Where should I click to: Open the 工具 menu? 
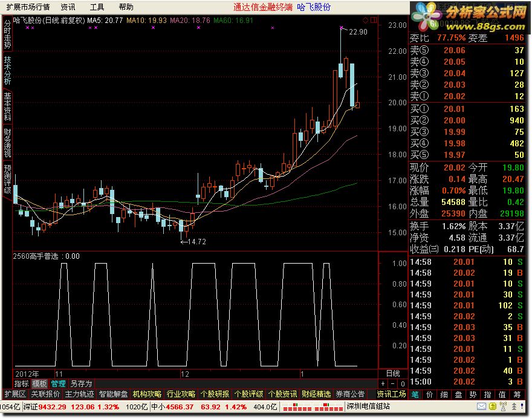(97, 7)
